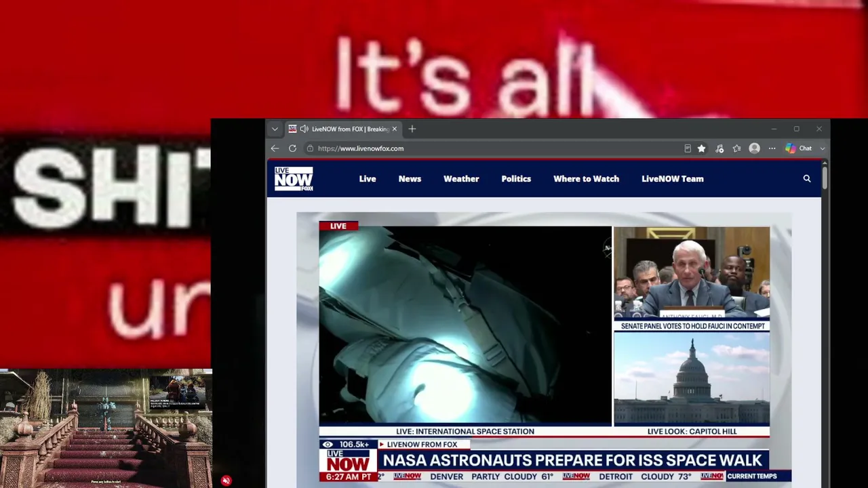
Task: Maximize the browser window
Action: [x=796, y=129]
